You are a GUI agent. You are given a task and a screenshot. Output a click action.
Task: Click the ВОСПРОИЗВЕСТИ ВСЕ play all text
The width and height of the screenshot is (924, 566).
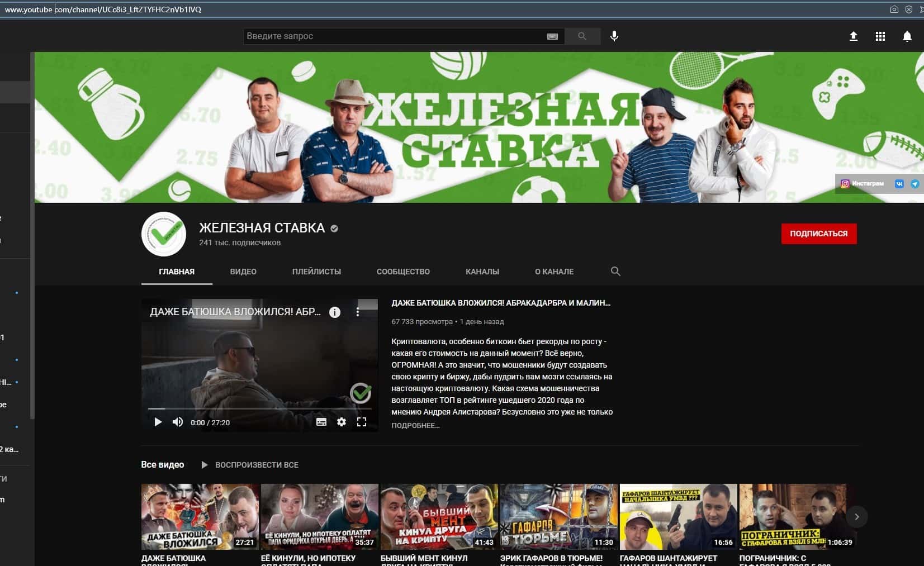click(x=257, y=465)
